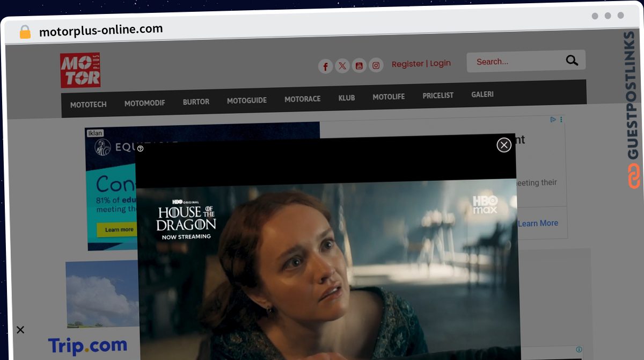Dismiss the bottom Trip.com banner with X

[20, 329]
